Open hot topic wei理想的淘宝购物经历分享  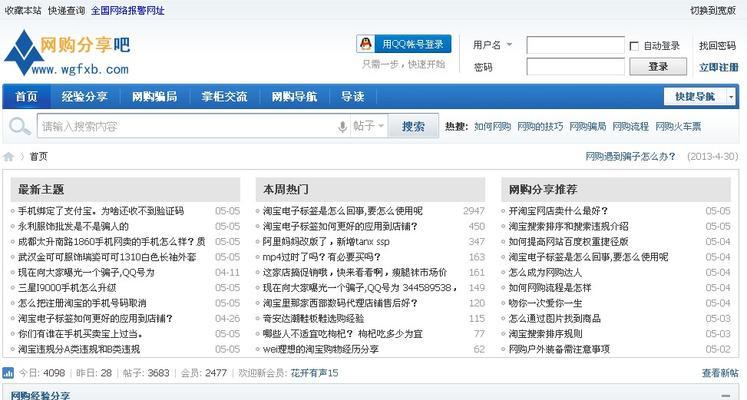click(x=321, y=349)
